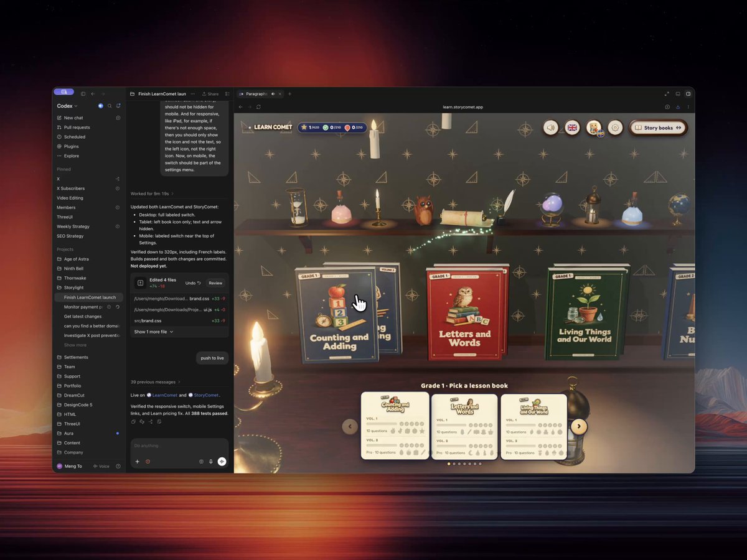This screenshot has width=747, height=560.
Task: Open Pull requests in sidebar
Action: [88, 127]
